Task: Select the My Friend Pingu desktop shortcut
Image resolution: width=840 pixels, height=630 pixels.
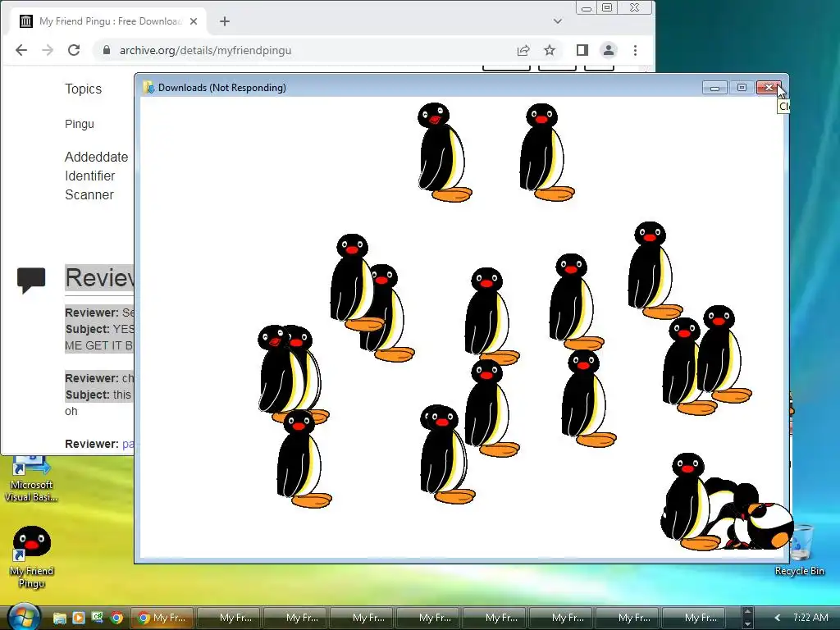Action: pos(32,557)
